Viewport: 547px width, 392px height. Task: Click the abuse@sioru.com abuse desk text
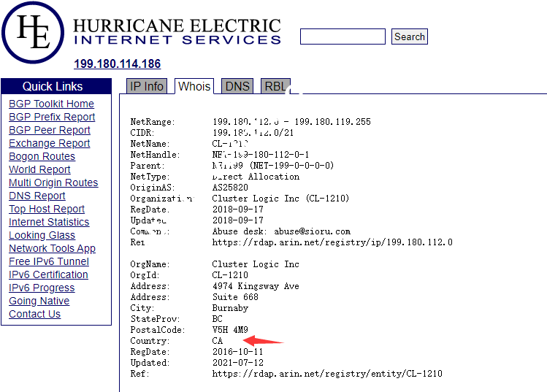coord(313,231)
